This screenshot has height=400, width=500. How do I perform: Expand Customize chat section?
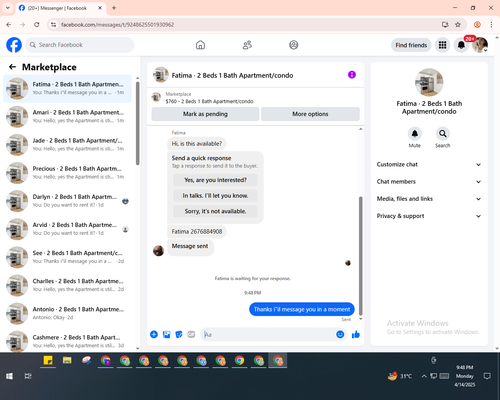click(429, 164)
